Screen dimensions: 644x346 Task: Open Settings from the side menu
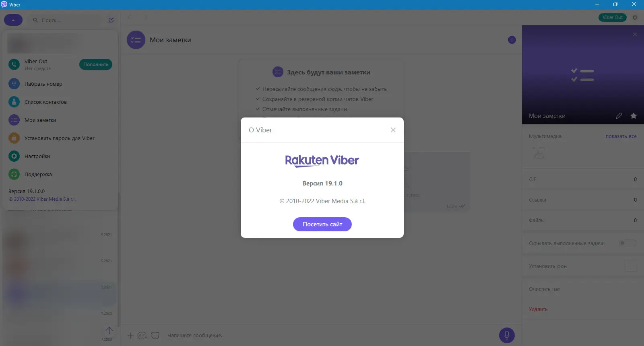37,156
